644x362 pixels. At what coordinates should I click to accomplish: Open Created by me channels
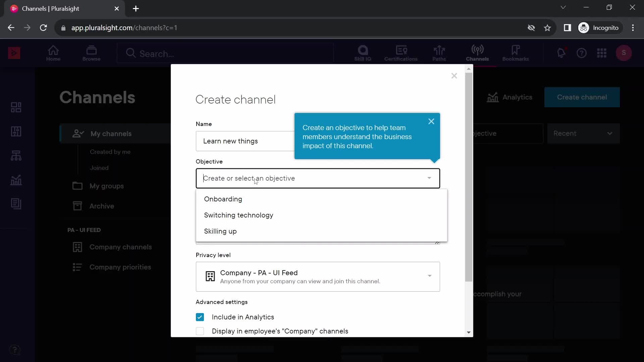coord(110,152)
